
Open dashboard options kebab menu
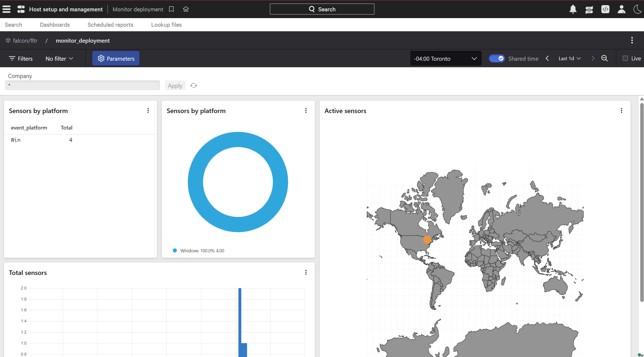point(632,40)
